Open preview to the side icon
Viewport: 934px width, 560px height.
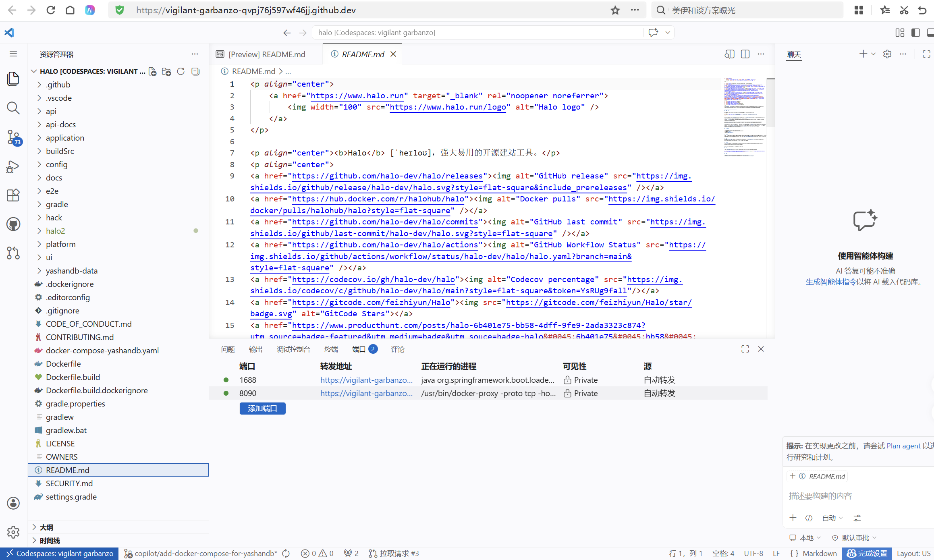tap(729, 54)
